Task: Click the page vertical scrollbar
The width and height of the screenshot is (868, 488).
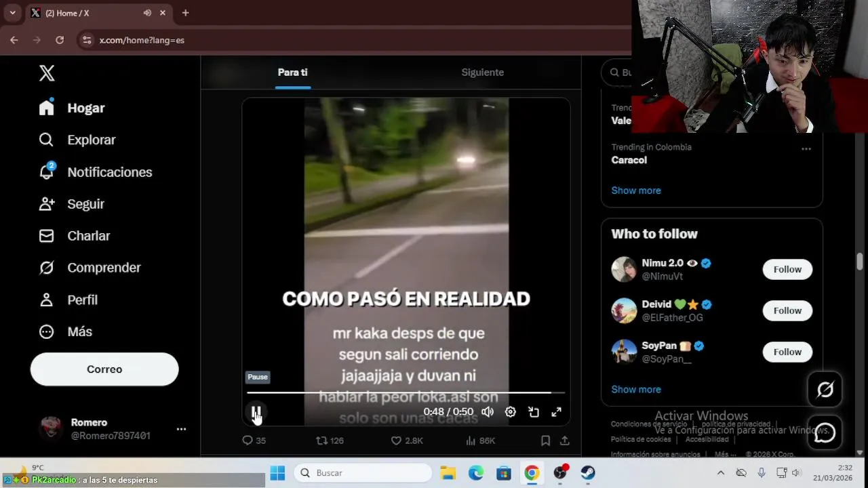Action: coord(860,261)
